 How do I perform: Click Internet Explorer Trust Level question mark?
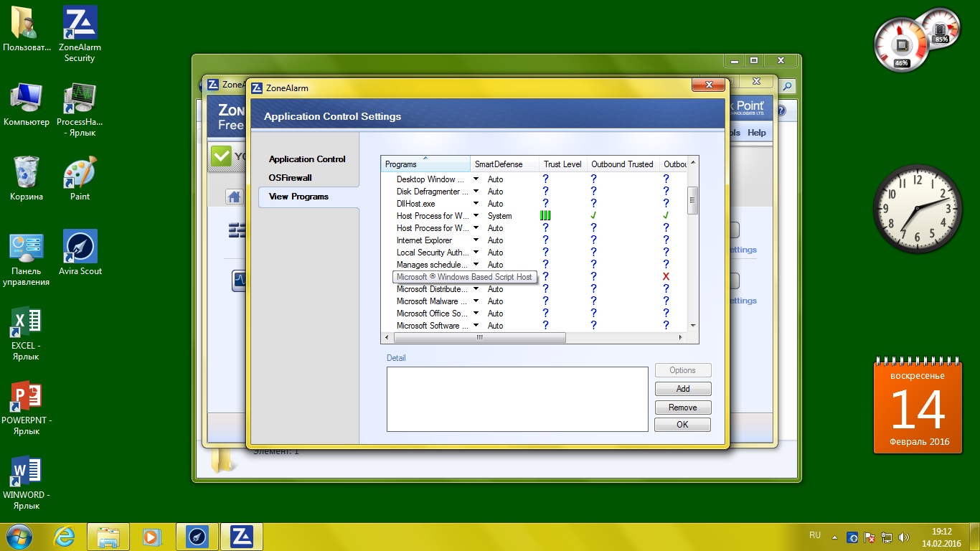[545, 240]
